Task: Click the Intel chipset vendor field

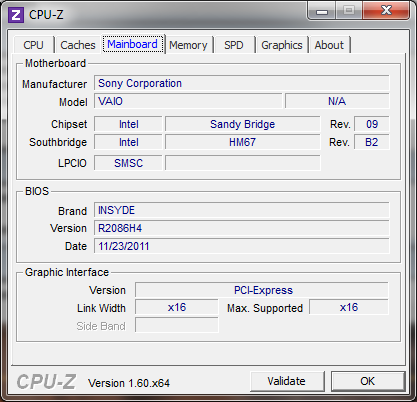Action: coord(128,124)
